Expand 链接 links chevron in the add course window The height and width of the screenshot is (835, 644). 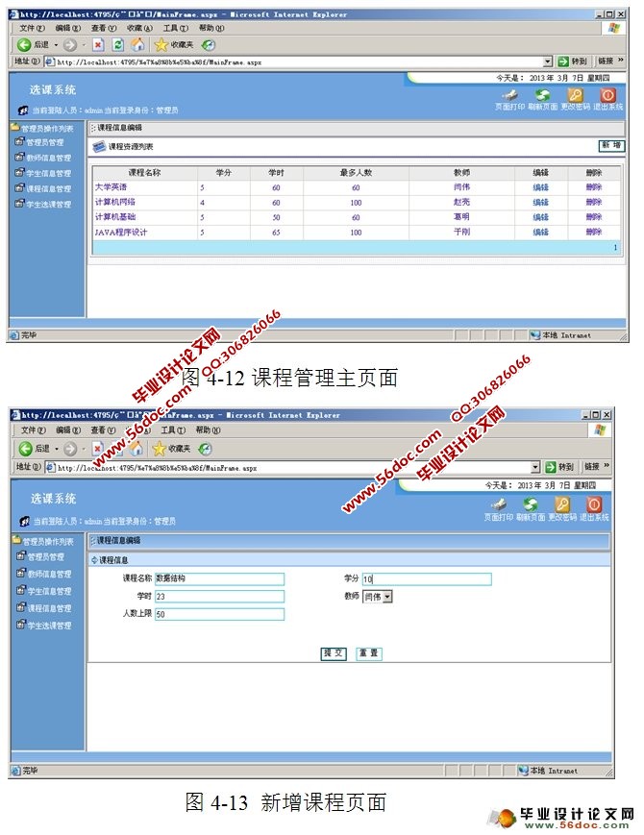607,466
